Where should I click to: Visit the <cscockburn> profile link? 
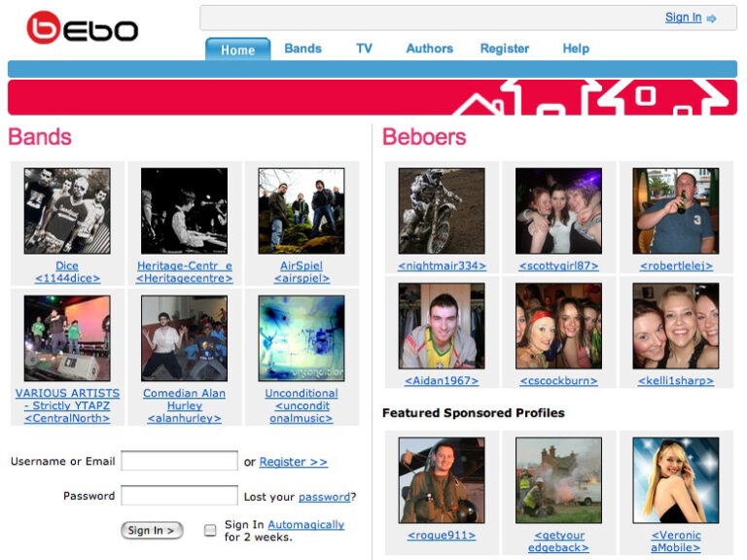pyautogui.click(x=558, y=381)
